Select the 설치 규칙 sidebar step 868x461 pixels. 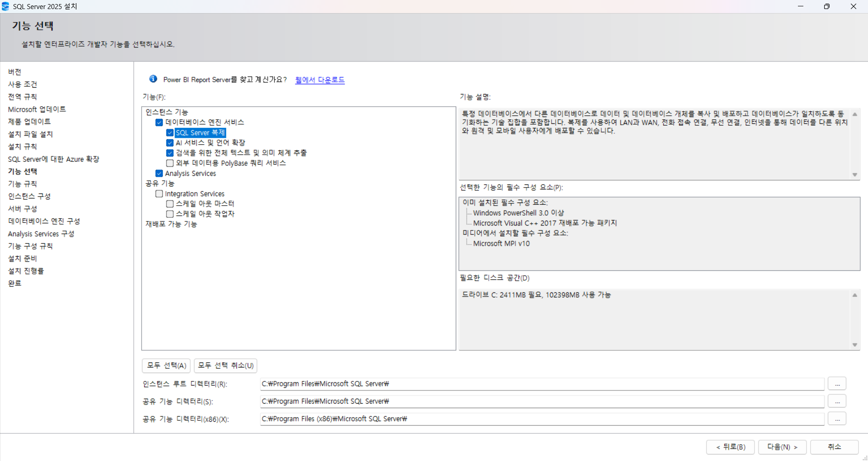point(23,146)
